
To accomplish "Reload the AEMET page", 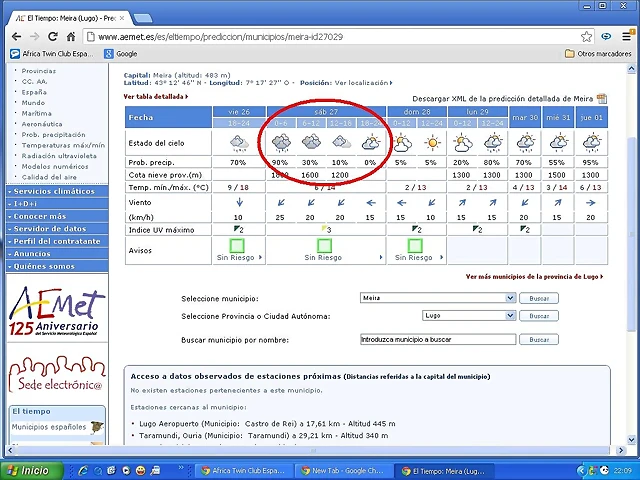I will (53, 37).
